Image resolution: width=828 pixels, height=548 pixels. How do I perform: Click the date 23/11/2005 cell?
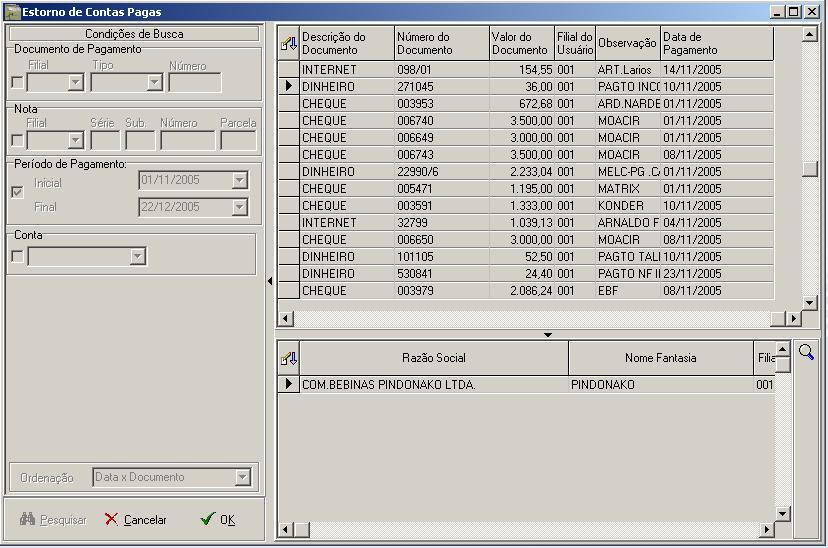(717, 273)
